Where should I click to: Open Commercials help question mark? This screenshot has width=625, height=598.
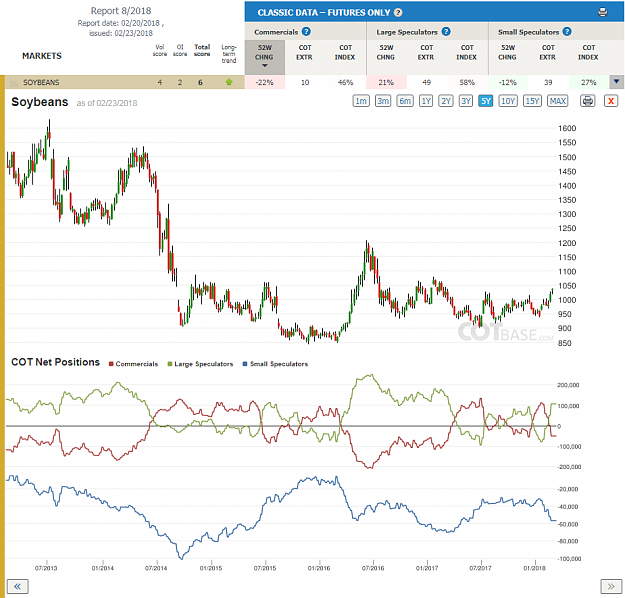click(306, 31)
